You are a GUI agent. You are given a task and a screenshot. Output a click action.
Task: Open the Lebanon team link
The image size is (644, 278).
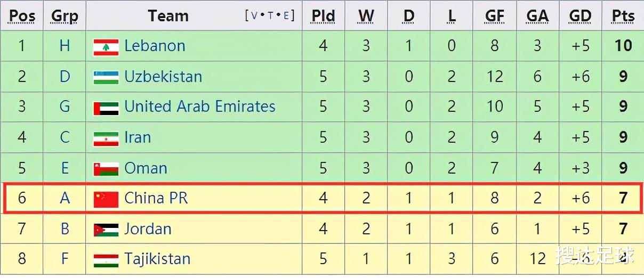[155, 46]
